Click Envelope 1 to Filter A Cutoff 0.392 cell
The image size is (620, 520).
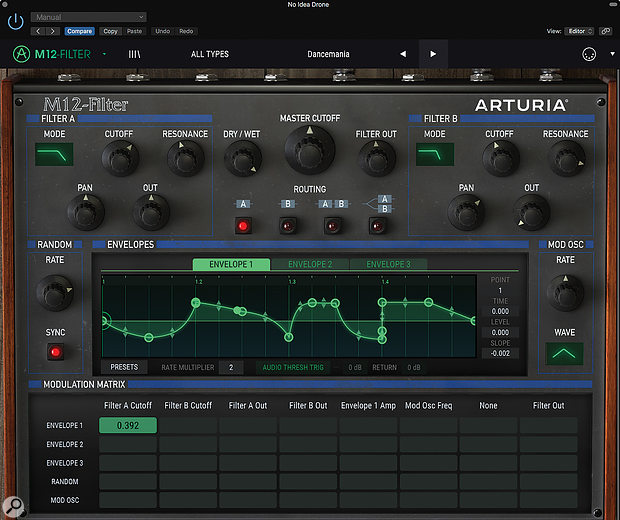pos(128,425)
